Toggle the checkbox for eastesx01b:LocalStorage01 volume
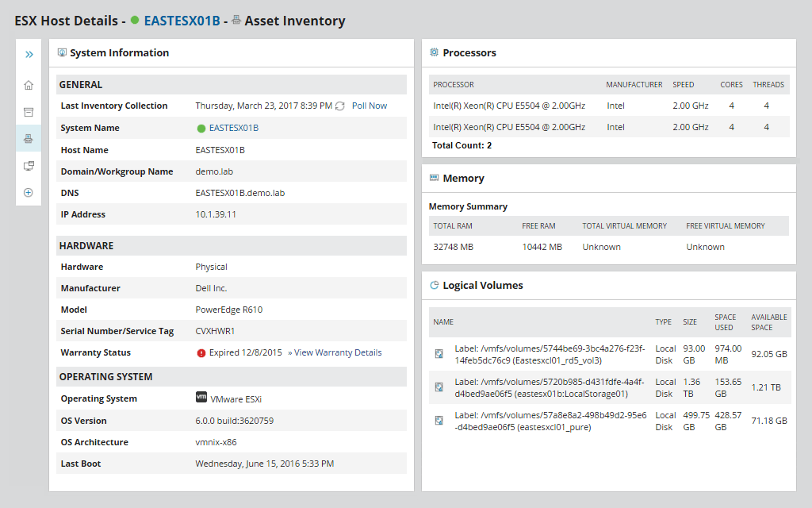 pos(439,387)
